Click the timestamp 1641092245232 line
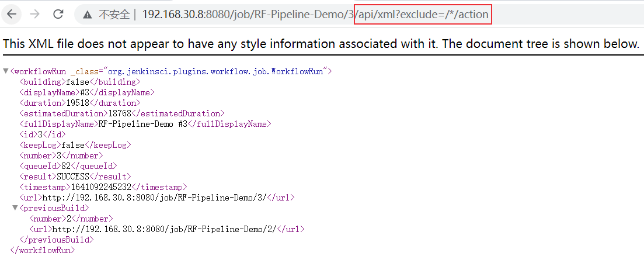644x280 pixels. (103, 186)
